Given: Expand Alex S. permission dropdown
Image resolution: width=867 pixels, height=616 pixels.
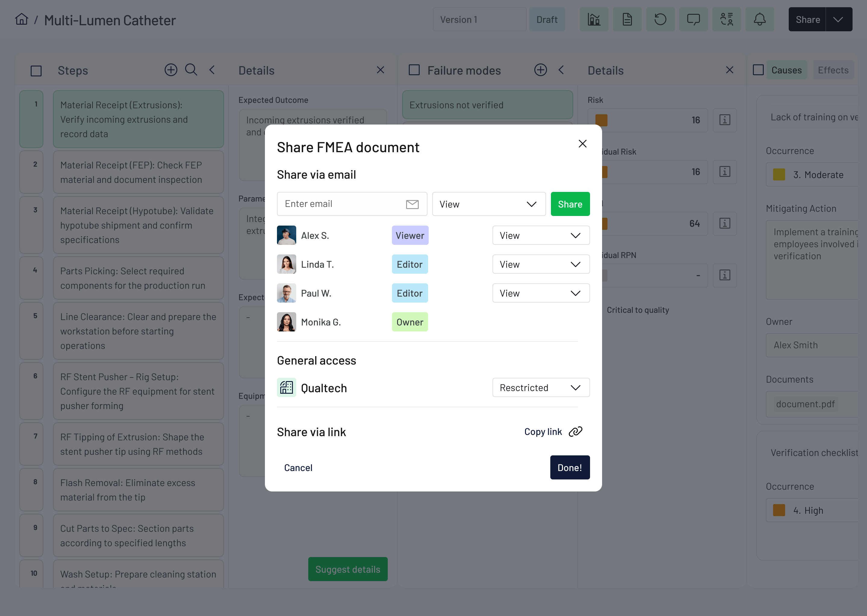Looking at the screenshot, I should pyautogui.click(x=541, y=236).
